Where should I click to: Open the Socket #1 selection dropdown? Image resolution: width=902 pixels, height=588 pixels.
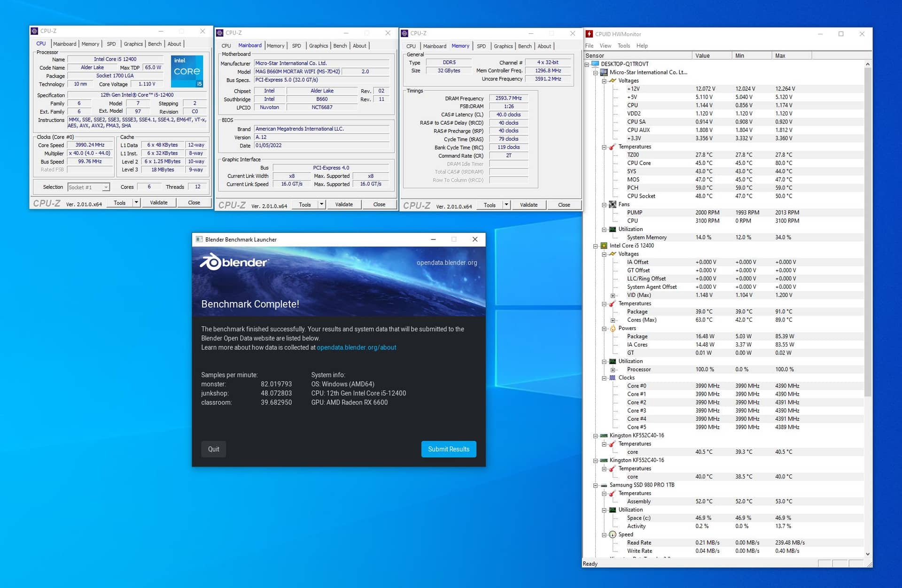pos(106,187)
